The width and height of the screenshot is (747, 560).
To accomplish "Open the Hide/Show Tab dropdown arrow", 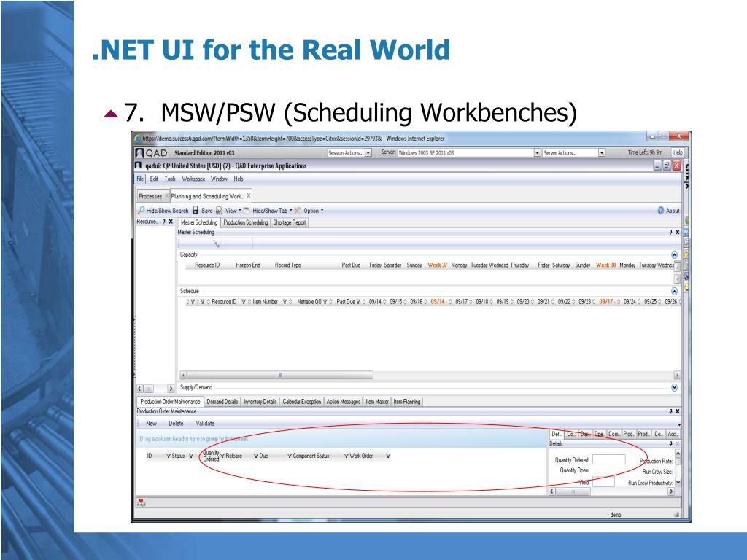I will (x=290, y=210).
